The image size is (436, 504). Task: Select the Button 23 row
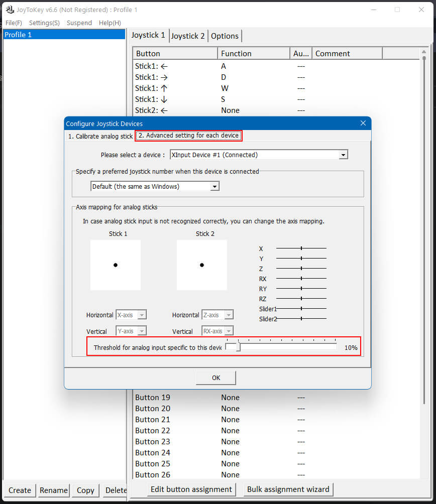(x=277, y=442)
